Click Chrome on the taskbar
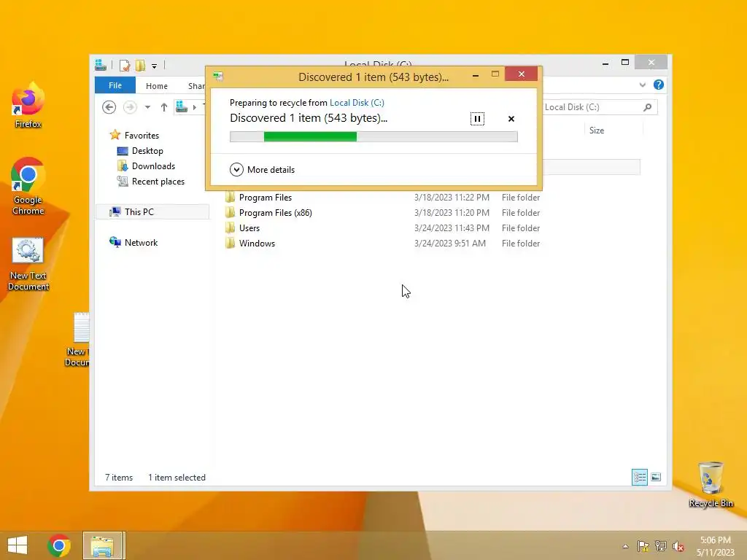This screenshot has height=560, width=747. click(59, 545)
